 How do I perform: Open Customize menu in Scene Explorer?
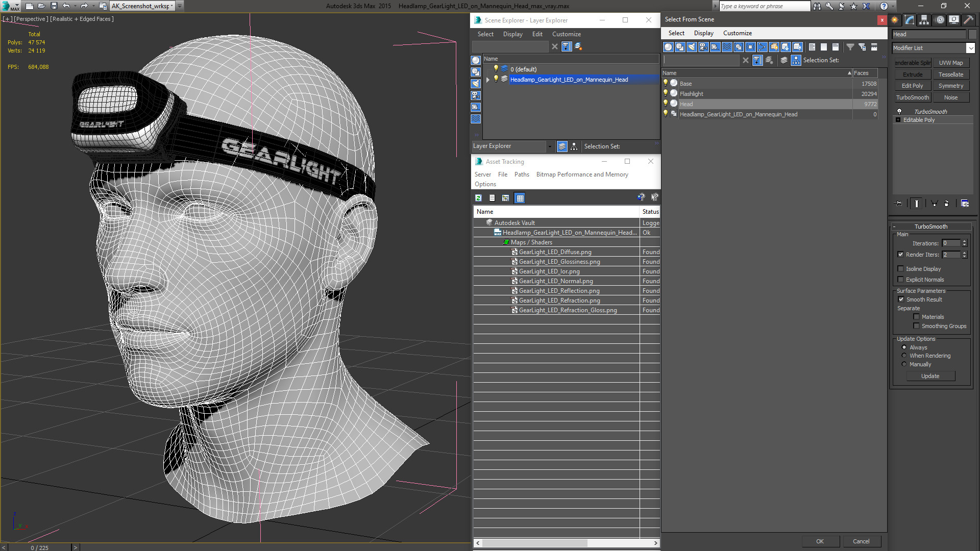566,34
